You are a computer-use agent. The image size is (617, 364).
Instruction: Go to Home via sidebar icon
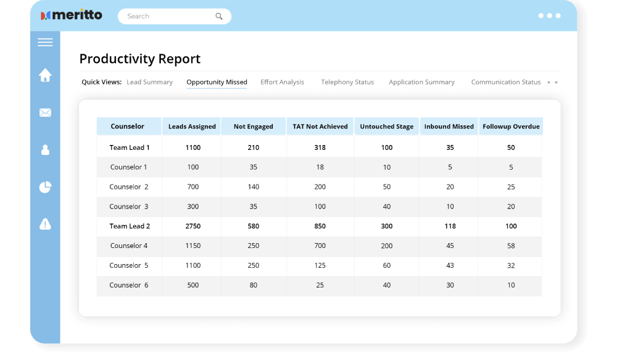45,75
